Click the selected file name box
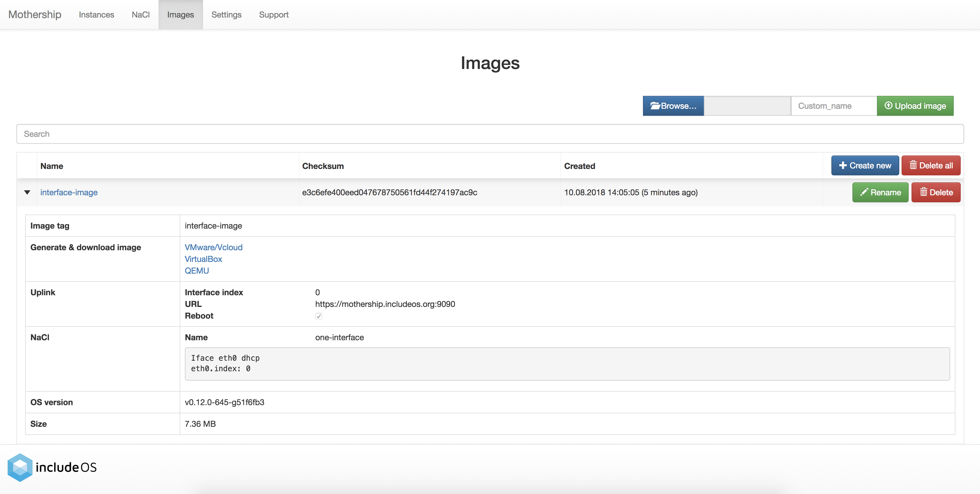Screen dimensions: 980x494 click(x=747, y=106)
